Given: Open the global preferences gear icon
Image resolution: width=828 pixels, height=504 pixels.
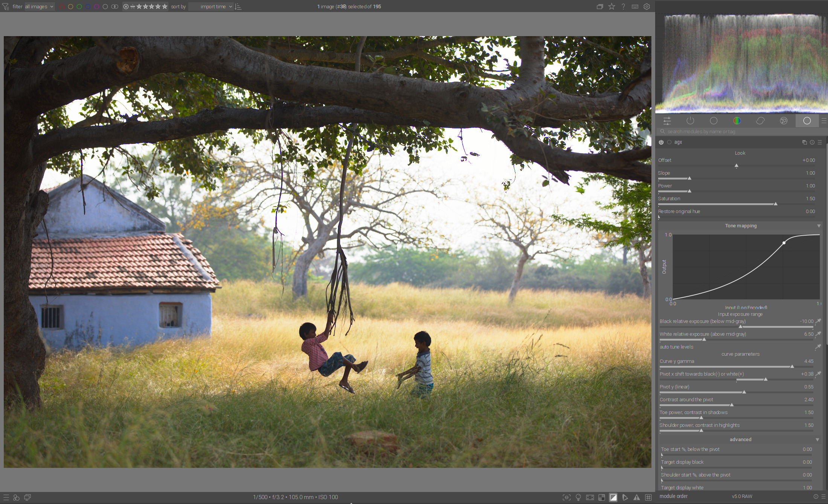Looking at the screenshot, I should coord(647,6).
